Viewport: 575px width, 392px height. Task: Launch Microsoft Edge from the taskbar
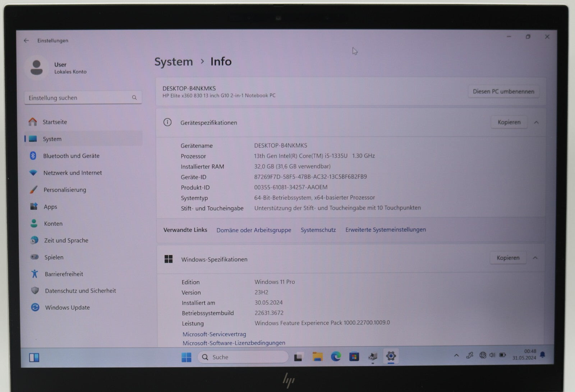click(x=336, y=356)
